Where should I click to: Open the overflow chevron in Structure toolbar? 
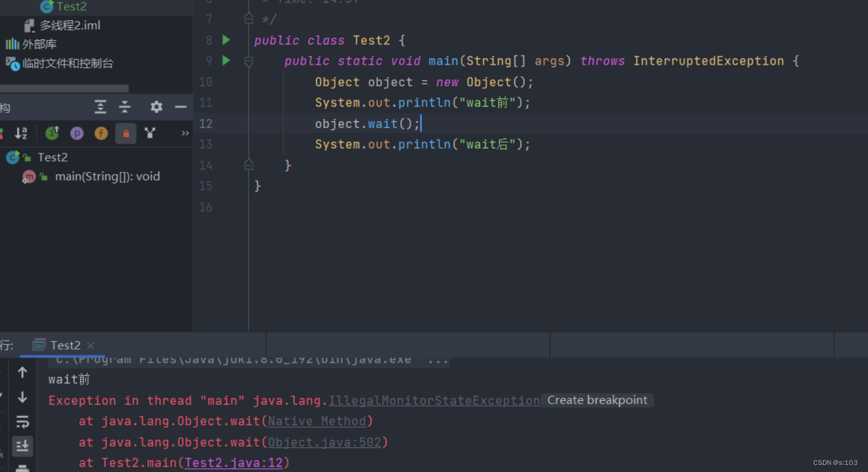185,133
